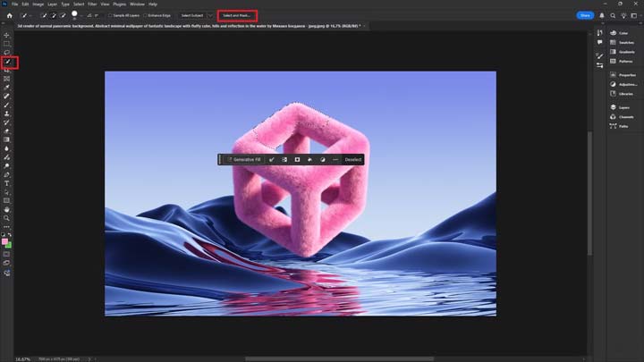Screen dimensions: 644x362
Task: Select the Move tool
Action: tap(7, 35)
